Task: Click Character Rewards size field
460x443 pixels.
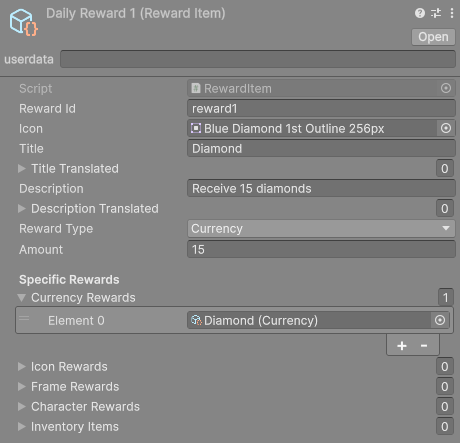Action: pyautogui.click(x=445, y=407)
